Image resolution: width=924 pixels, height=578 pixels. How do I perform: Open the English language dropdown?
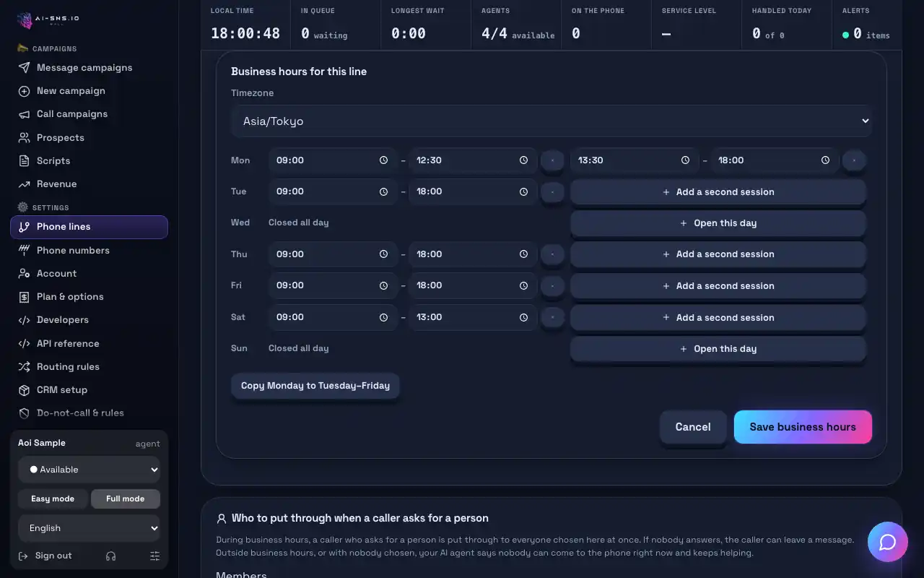pyautogui.click(x=90, y=528)
